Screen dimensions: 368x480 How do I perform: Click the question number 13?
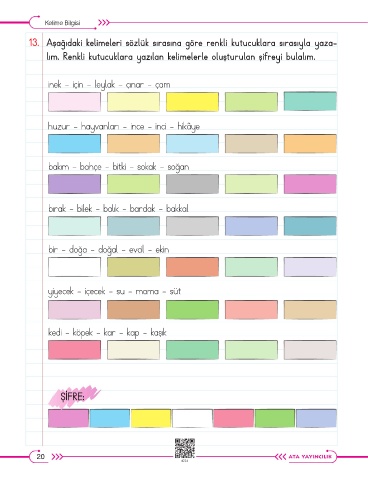[x=34, y=43]
